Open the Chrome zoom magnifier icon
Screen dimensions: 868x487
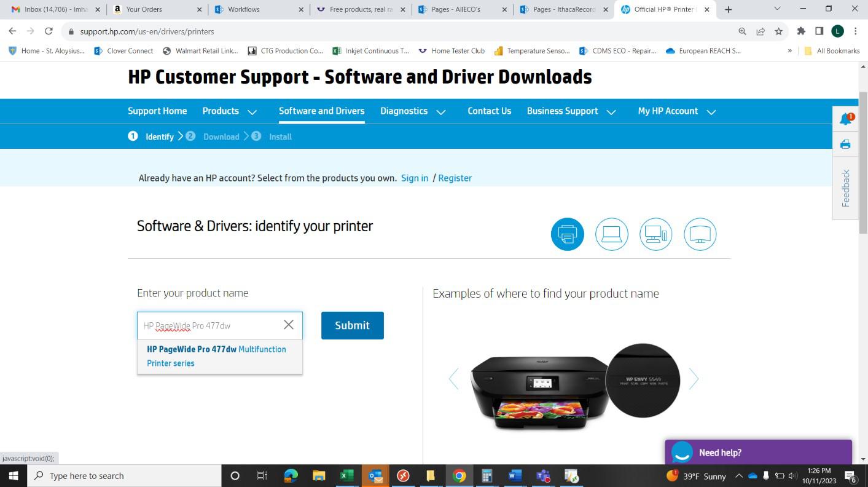point(742,31)
